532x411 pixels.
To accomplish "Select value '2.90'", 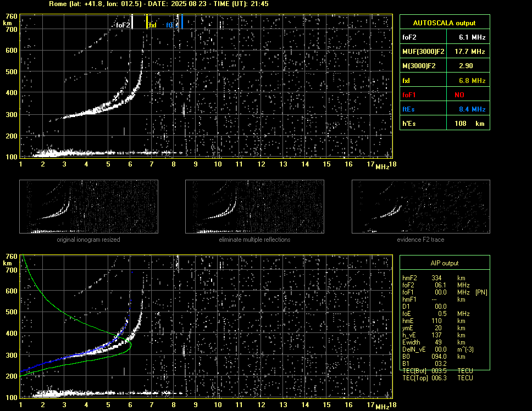I will coord(466,66).
